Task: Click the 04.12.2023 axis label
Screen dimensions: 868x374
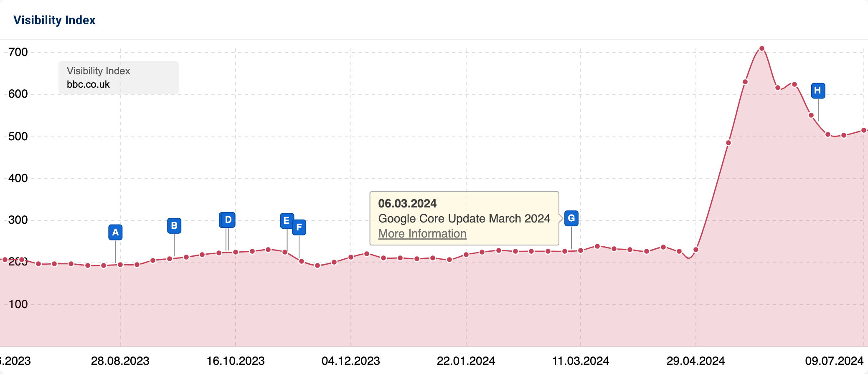Action: 351,361
